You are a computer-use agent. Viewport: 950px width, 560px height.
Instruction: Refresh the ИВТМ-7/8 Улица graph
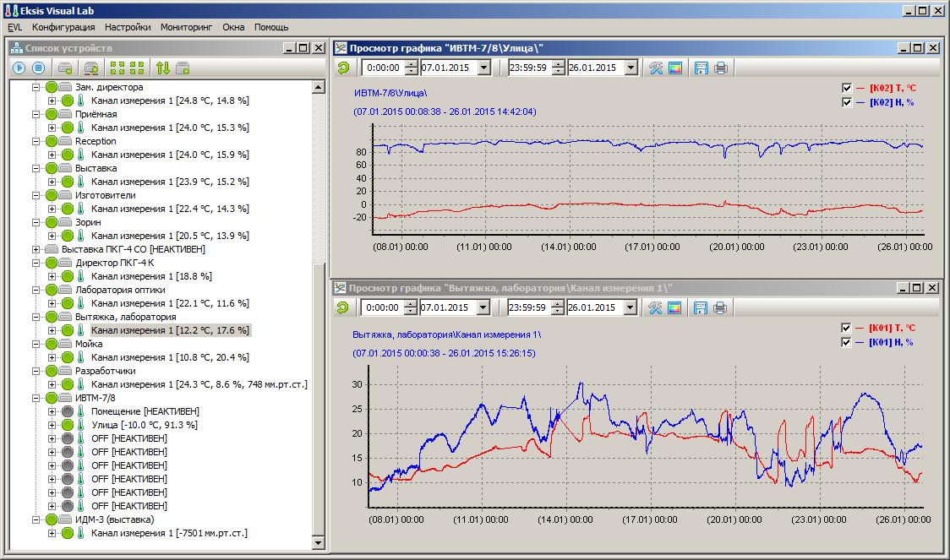pos(343,68)
